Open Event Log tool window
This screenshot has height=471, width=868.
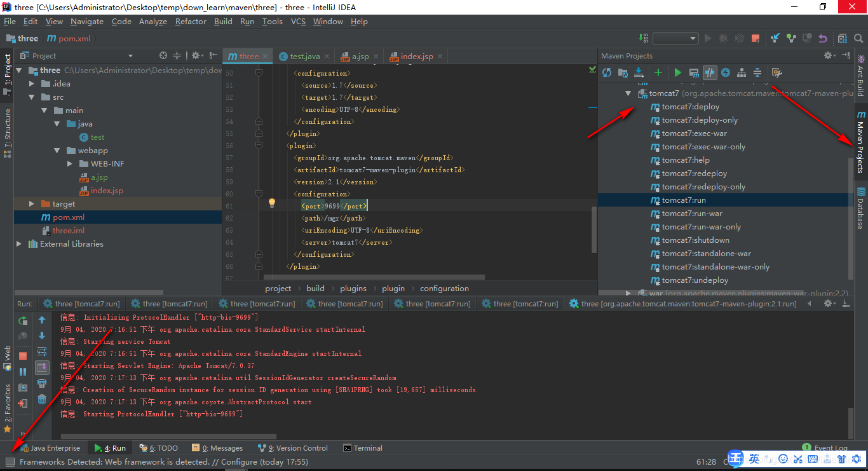coord(825,448)
